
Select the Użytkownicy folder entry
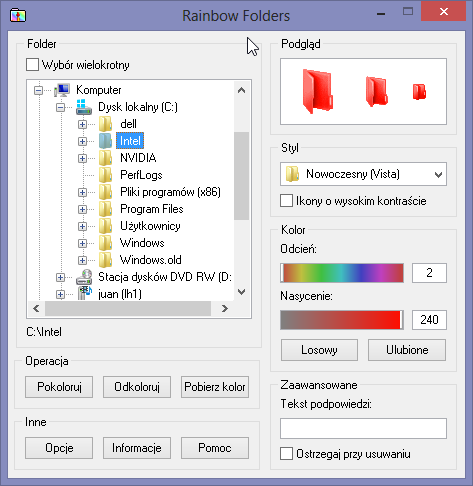coord(150,226)
